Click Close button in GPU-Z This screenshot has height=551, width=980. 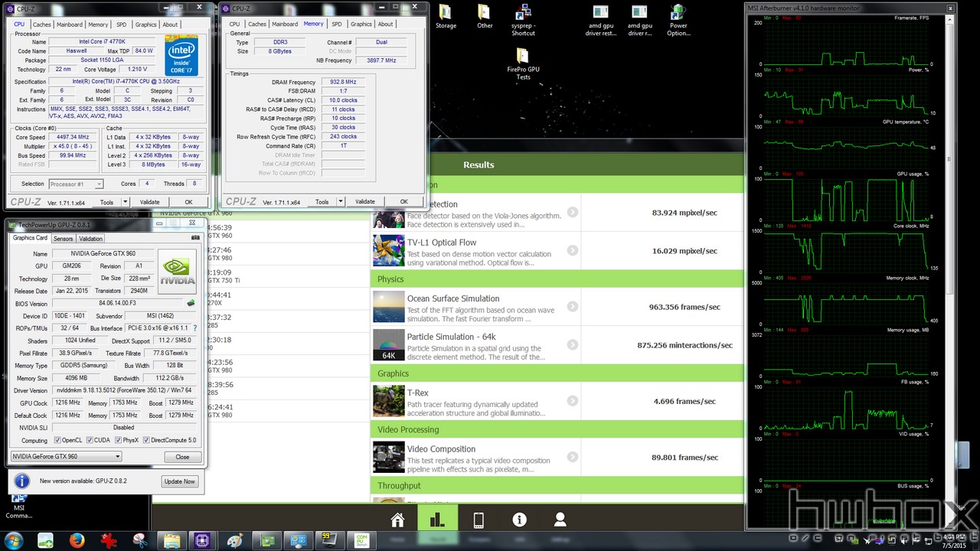point(182,457)
